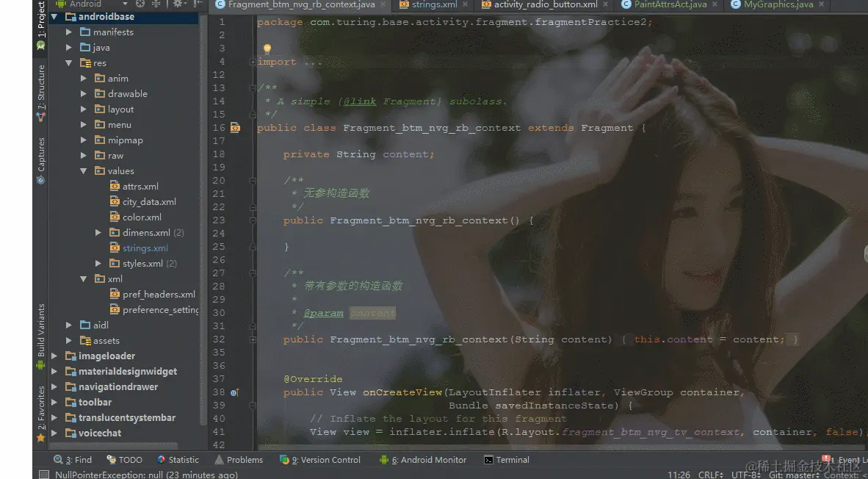Expand the mipmap folder
The image size is (868, 479).
(x=84, y=140)
